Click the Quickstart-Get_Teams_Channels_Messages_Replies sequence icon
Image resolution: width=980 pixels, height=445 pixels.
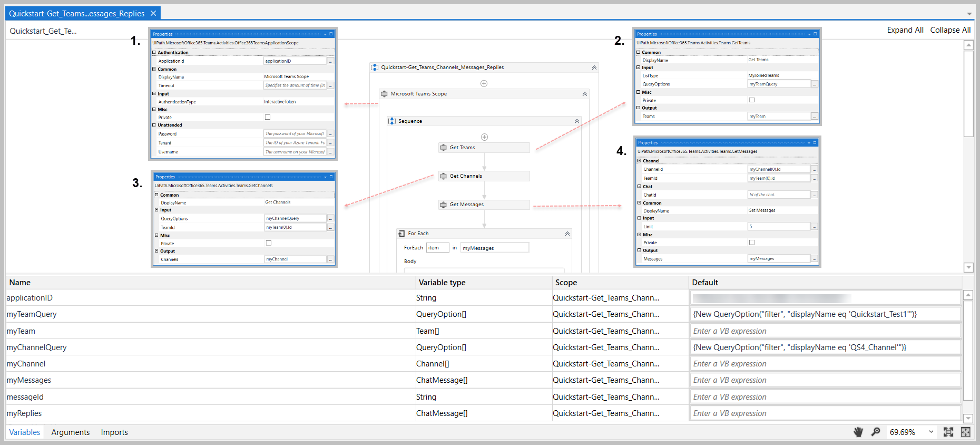(375, 67)
